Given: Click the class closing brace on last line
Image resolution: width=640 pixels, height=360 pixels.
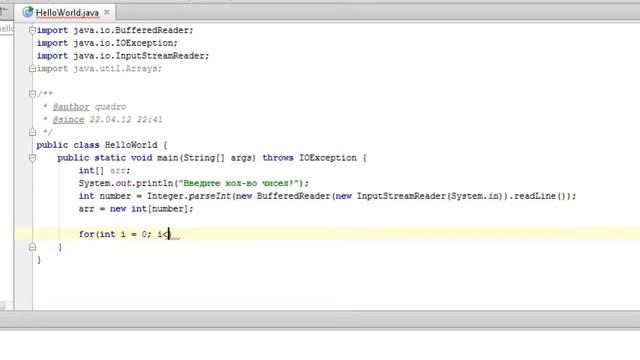Looking at the screenshot, I should click(x=39, y=260).
